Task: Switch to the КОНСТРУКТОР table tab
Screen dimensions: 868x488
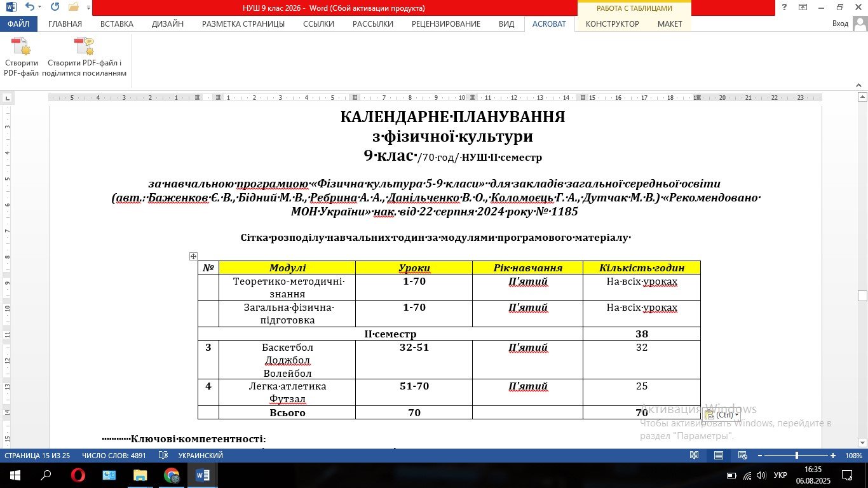Action: click(x=612, y=24)
